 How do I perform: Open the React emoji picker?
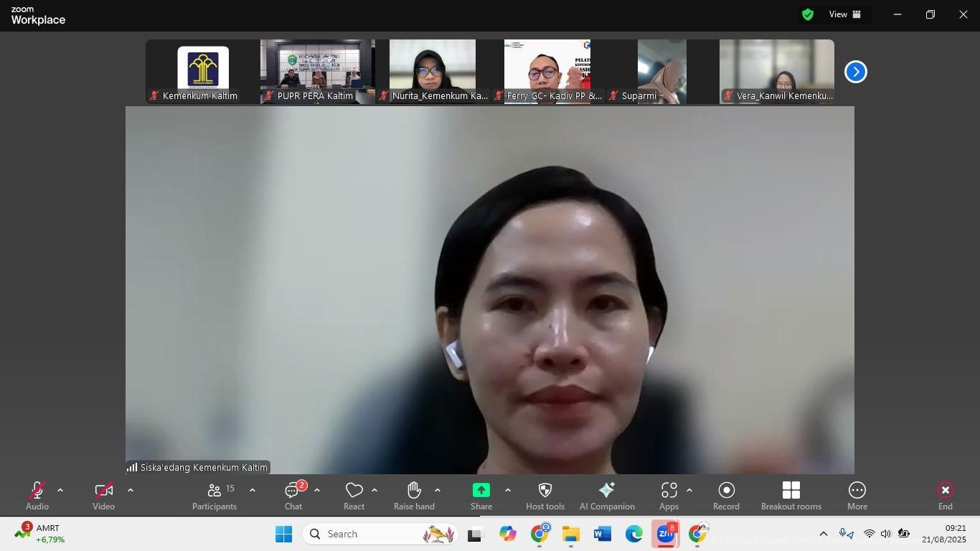pyautogui.click(x=354, y=495)
